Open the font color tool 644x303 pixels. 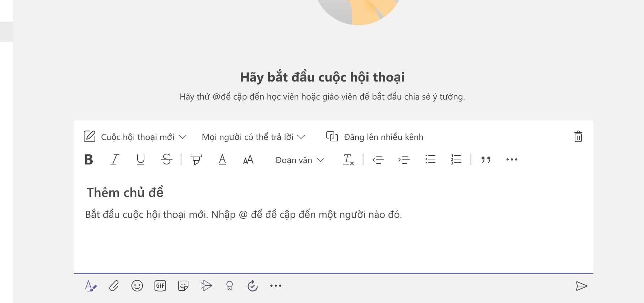(222, 159)
